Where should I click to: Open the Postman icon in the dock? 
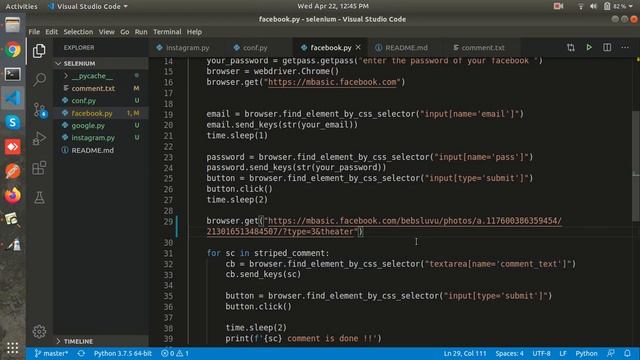coord(13,171)
